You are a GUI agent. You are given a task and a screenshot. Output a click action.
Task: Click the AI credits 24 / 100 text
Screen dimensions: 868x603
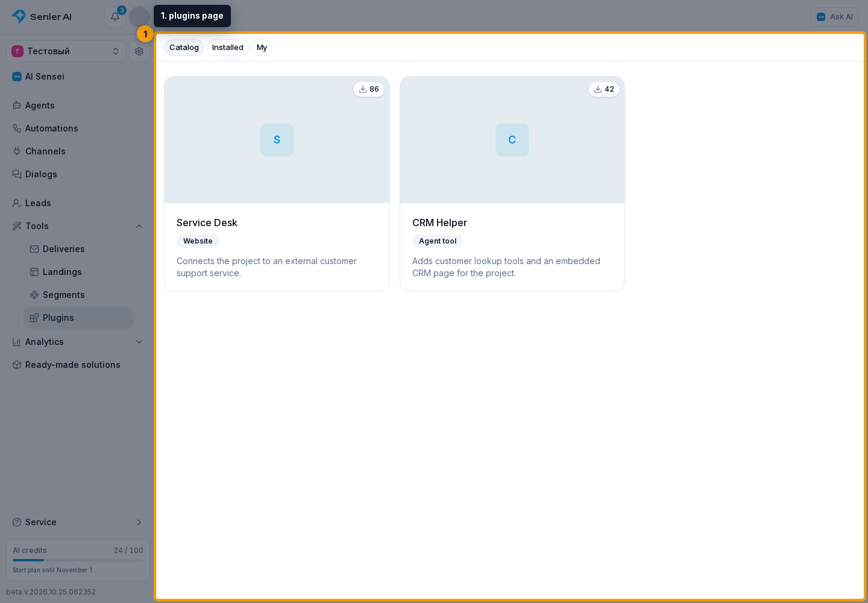(128, 551)
